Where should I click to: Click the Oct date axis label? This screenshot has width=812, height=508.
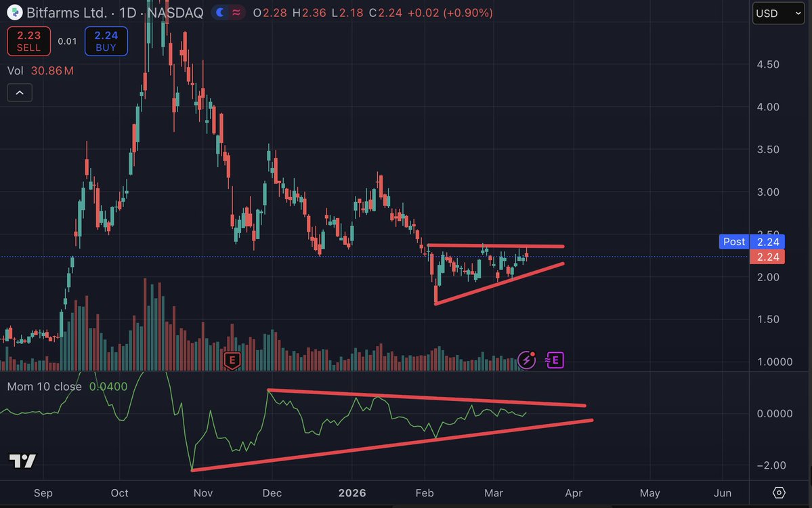coord(120,493)
